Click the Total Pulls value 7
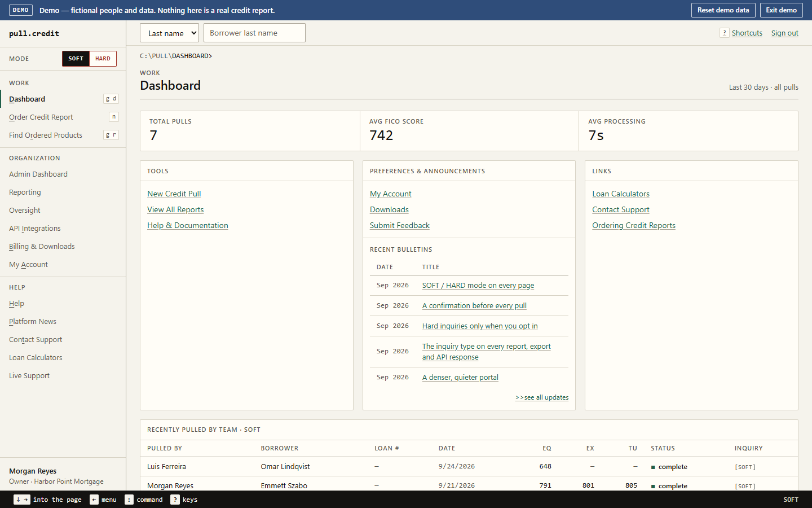 (x=153, y=135)
